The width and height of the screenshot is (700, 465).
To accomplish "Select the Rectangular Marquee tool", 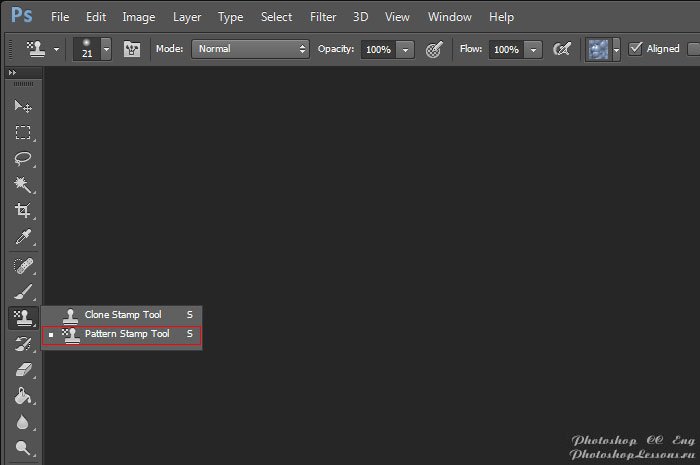I will (22, 132).
